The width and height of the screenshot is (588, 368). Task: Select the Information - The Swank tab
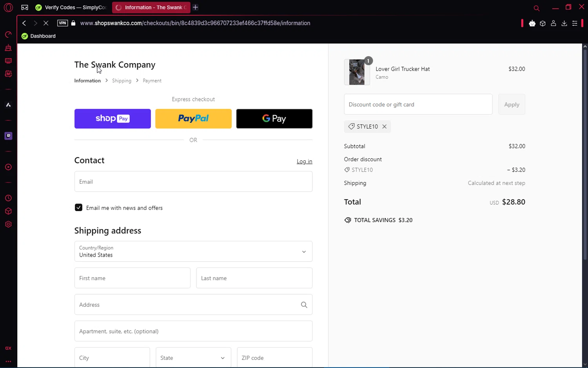pyautogui.click(x=151, y=7)
